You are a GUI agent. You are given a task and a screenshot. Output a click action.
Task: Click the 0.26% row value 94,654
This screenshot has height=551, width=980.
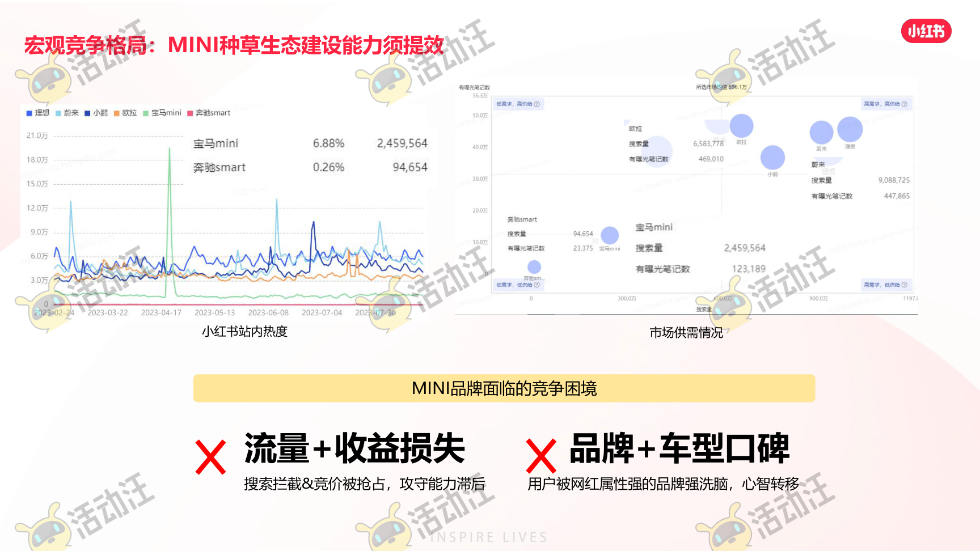coord(410,167)
